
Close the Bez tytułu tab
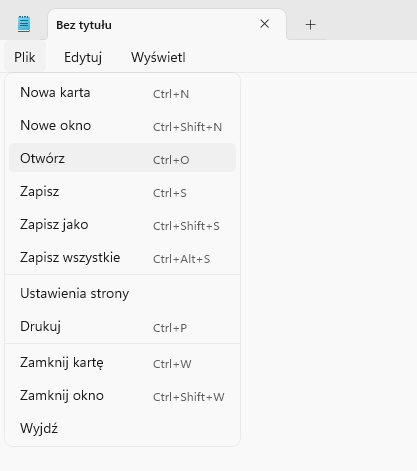tap(264, 24)
